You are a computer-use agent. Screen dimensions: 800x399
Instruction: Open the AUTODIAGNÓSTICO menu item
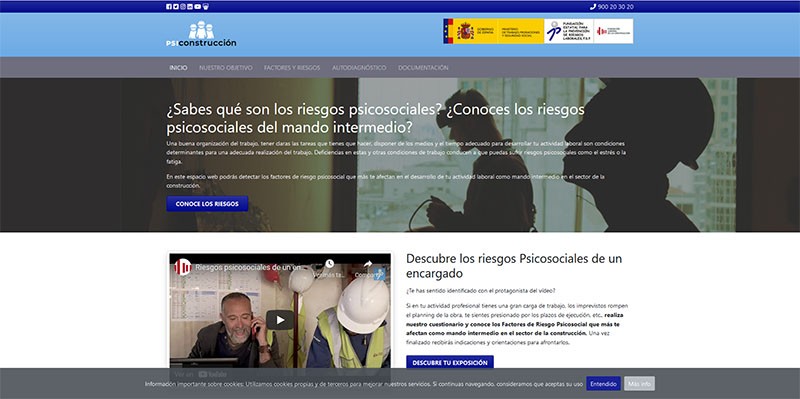359,68
